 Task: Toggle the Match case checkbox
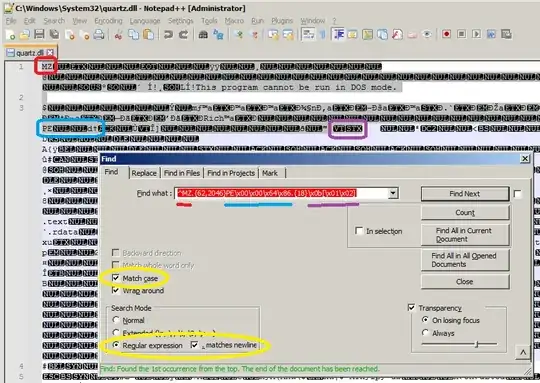[x=116, y=278]
